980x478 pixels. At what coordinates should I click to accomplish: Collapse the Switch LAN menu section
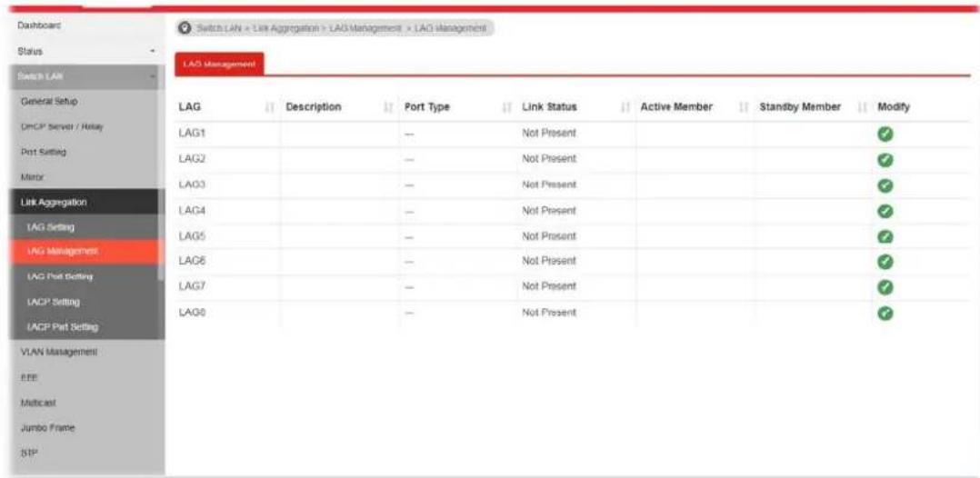[x=153, y=76]
